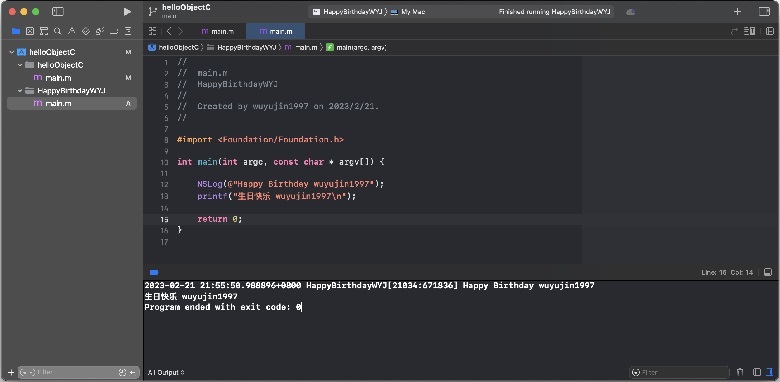Viewport: 780px width, 382px height.
Task: Click the editor review changes arrow icon
Action: click(x=734, y=31)
